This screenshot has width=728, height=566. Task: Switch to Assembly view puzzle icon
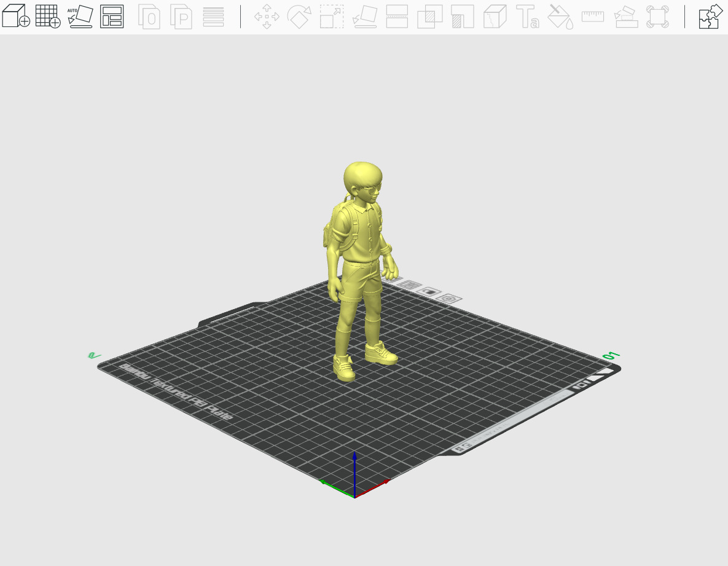(711, 17)
